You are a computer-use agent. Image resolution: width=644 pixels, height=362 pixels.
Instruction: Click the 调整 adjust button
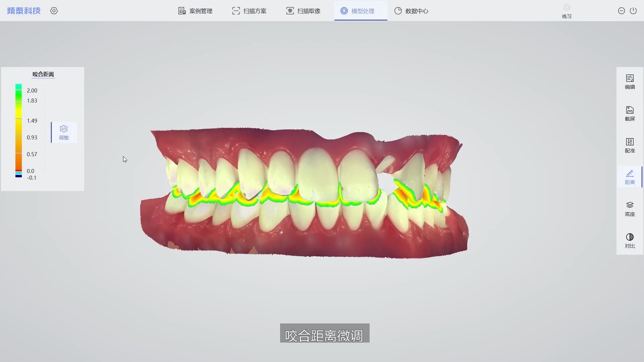[x=64, y=132]
